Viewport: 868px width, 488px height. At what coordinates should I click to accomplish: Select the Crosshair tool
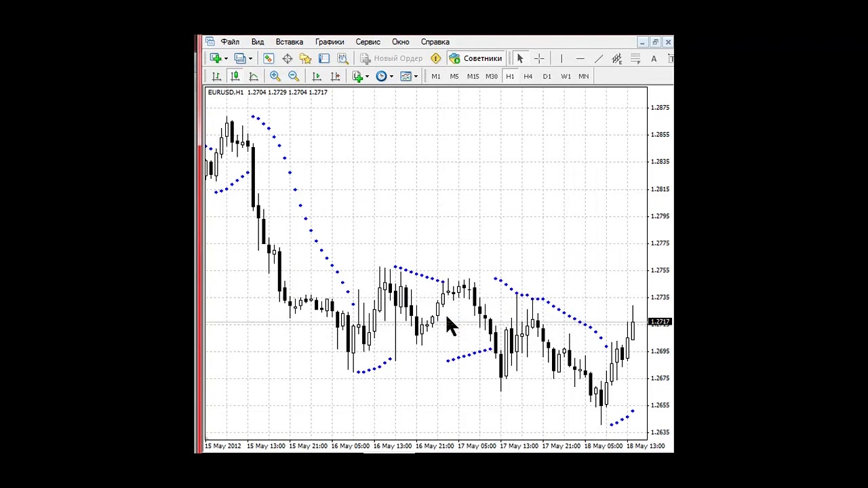tap(539, 59)
